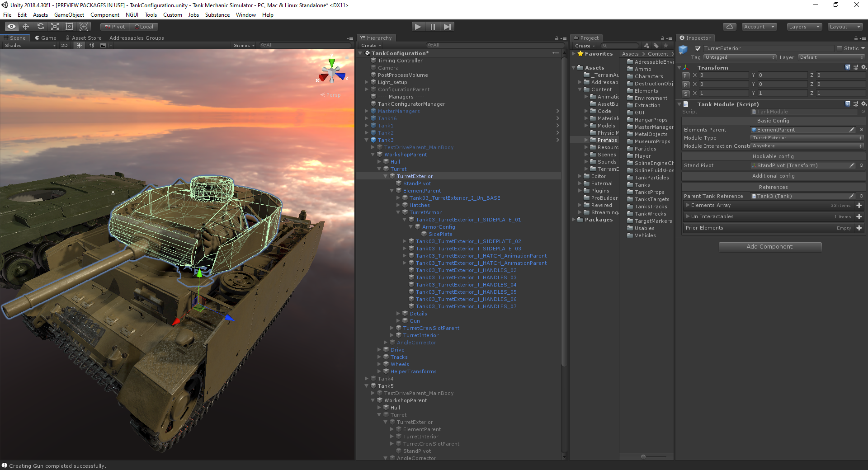Toggle TurretExterior active checkbox
The width and height of the screenshot is (868, 470).
click(x=698, y=48)
